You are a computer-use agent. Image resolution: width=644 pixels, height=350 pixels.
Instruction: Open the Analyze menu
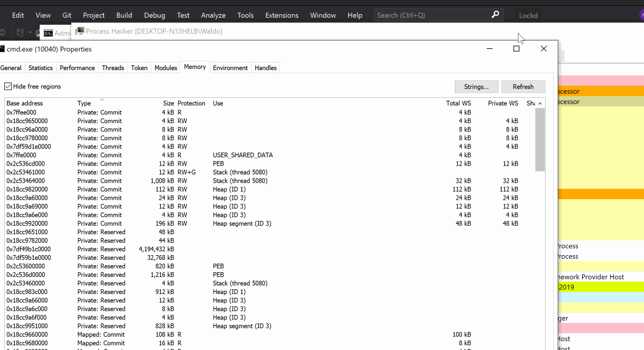213,15
